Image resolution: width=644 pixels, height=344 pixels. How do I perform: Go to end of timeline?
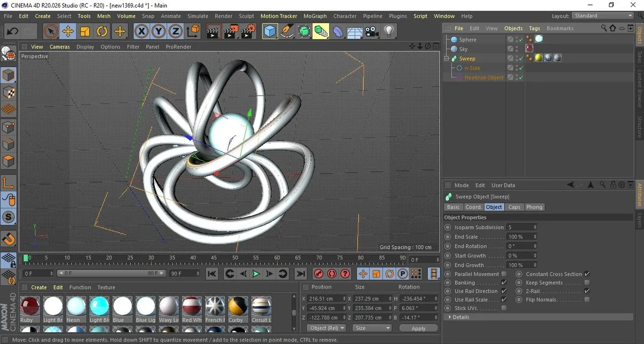tap(300, 273)
